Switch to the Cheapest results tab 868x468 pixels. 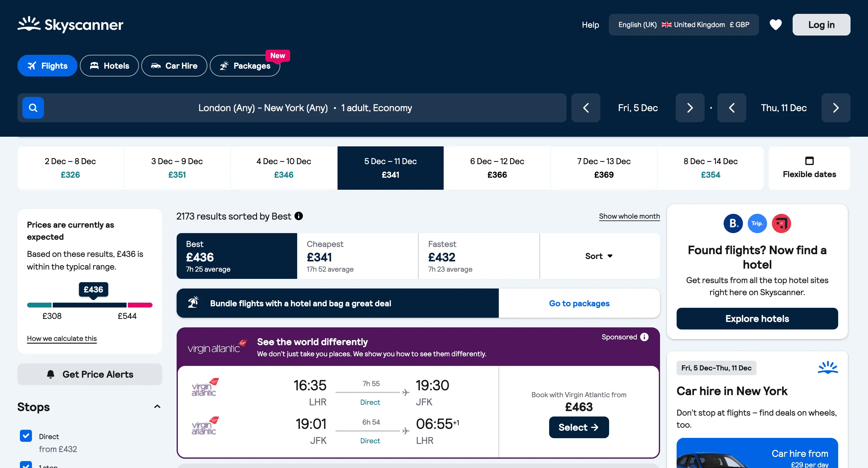click(x=357, y=256)
